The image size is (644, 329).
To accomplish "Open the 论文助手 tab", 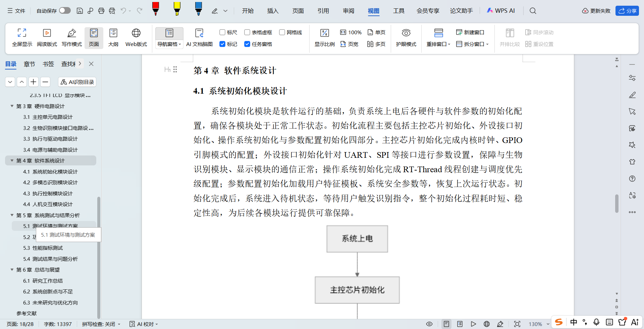I will point(462,11).
